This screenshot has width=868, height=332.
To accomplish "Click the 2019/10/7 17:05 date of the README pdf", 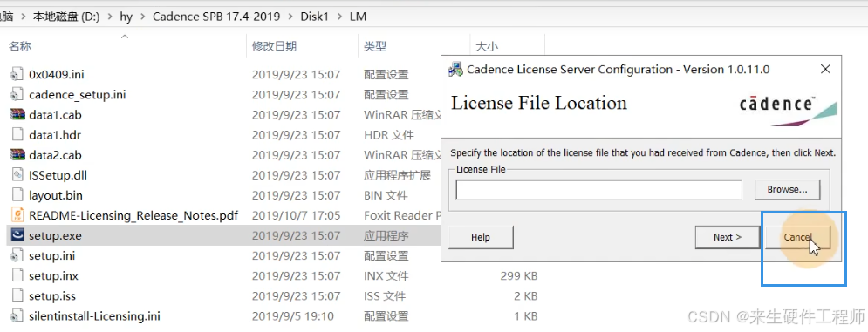I will (x=296, y=215).
